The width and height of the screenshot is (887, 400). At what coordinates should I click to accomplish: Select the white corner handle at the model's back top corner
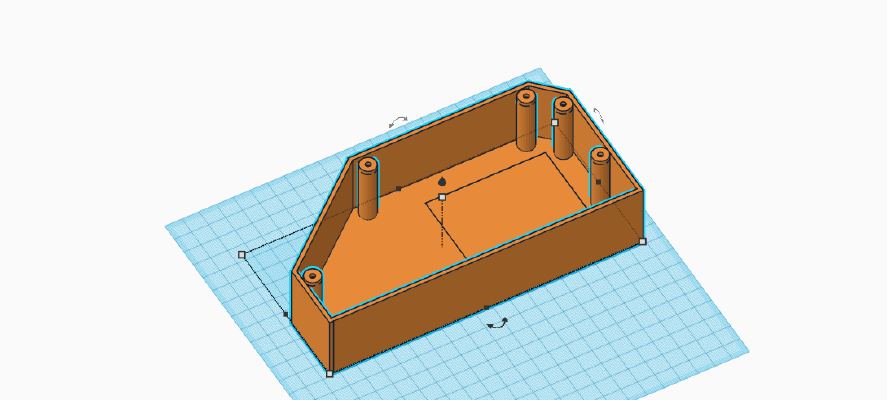(x=554, y=122)
